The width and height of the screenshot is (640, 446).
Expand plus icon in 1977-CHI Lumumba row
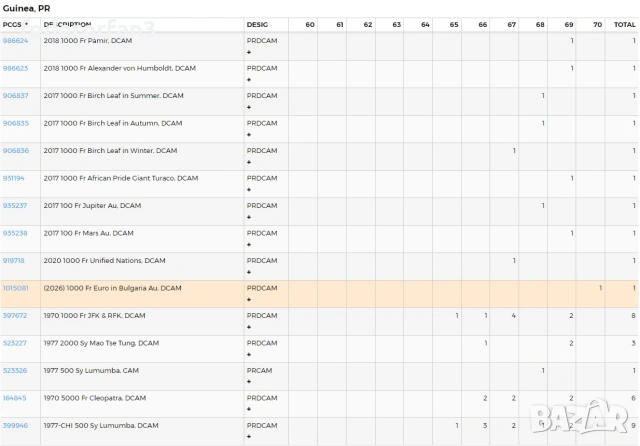249,437
